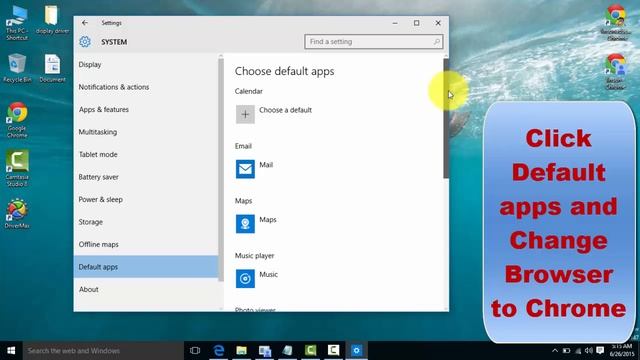Click the network tray icon
Viewport: 640px width, 360px height.
pos(578,351)
